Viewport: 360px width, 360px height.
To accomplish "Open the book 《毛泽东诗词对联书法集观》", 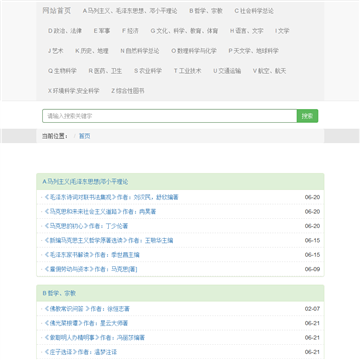I will [111, 197].
